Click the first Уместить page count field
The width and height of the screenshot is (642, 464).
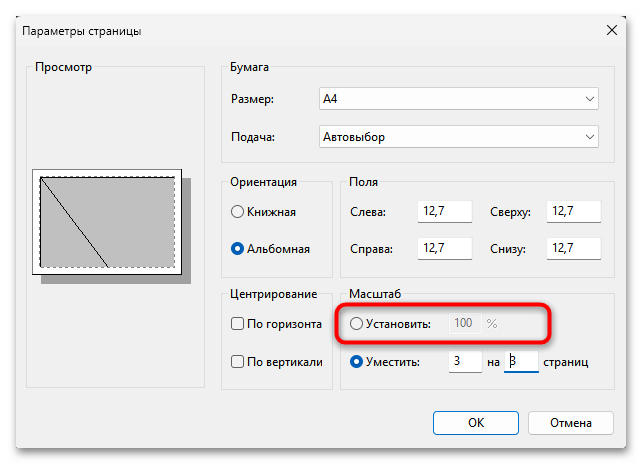point(464,361)
